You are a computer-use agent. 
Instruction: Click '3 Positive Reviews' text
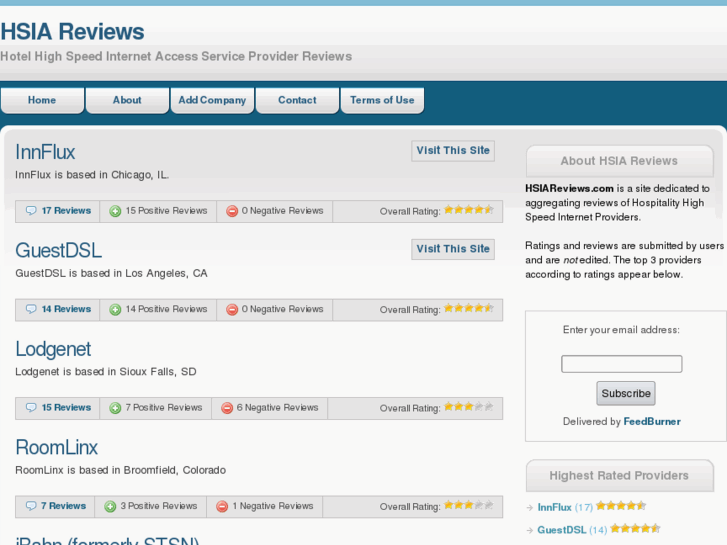pos(159,506)
